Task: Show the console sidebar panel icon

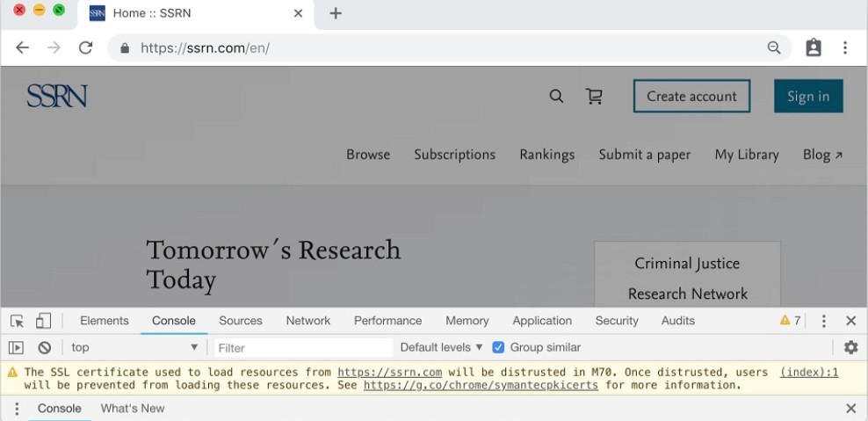Action: coord(16,347)
